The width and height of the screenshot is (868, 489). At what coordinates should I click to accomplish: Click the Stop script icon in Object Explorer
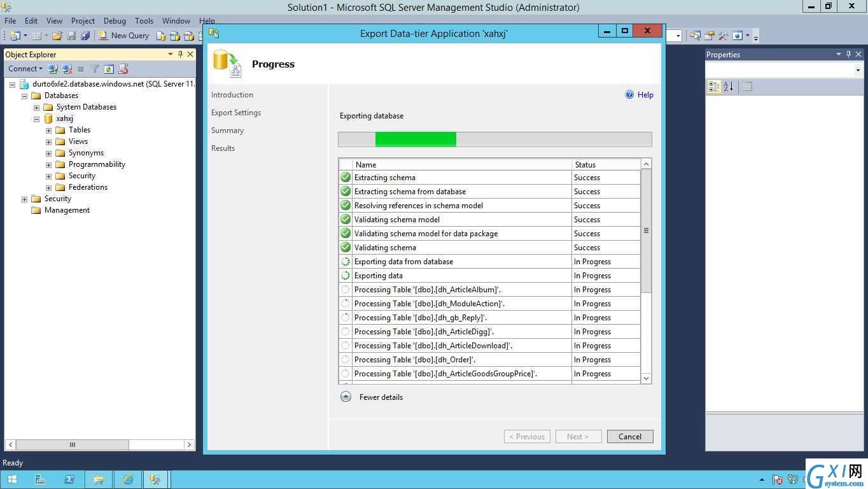(x=123, y=69)
